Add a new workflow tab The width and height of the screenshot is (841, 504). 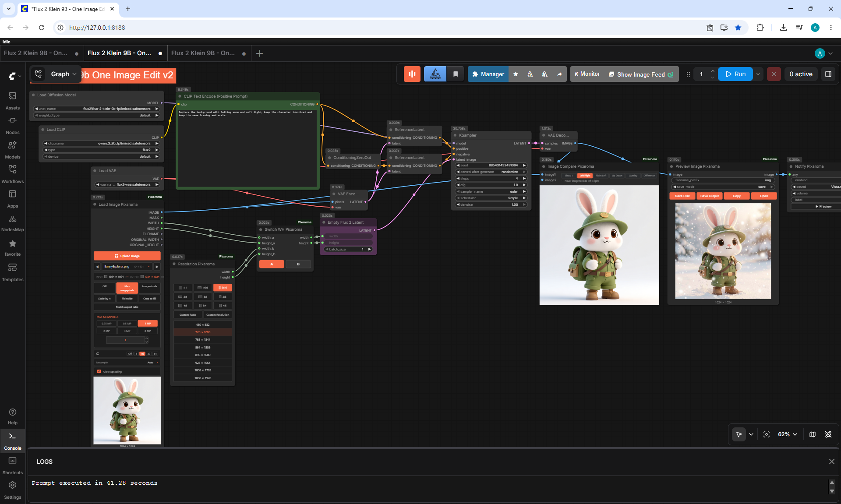tap(259, 53)
